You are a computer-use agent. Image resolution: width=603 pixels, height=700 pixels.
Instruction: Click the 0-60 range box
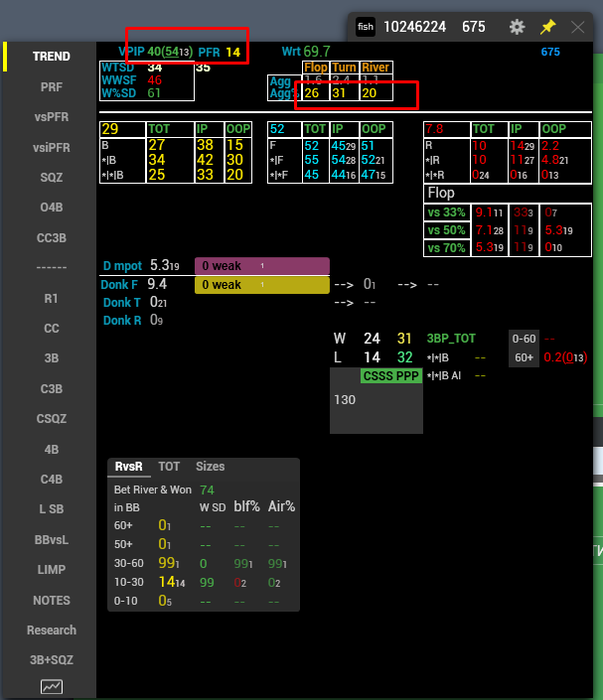[524, 339]
